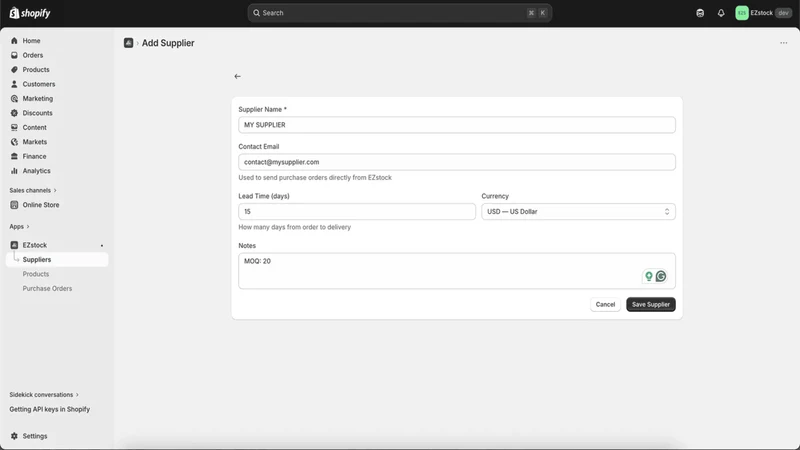Click the Contact Email field

[457, 162]
